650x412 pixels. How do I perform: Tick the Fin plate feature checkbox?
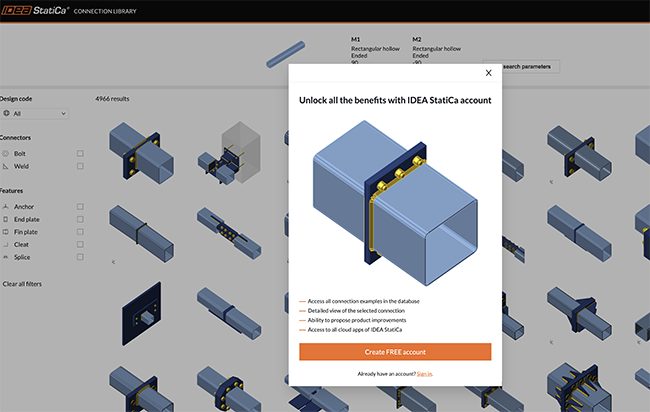(80, 232)
